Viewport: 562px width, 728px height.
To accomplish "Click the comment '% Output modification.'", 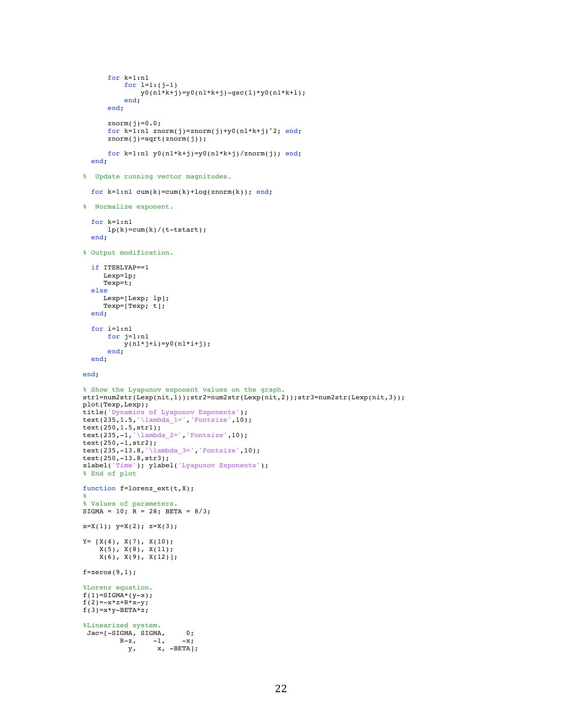I will tap(128, 253).
